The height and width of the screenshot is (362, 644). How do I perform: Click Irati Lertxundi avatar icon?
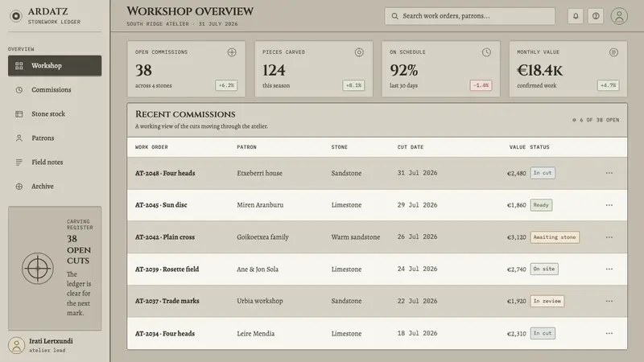(x=16, y=345)
